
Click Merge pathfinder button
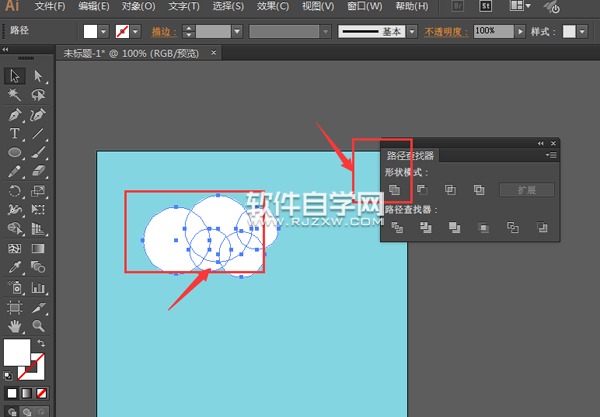[x=455, y=228]
